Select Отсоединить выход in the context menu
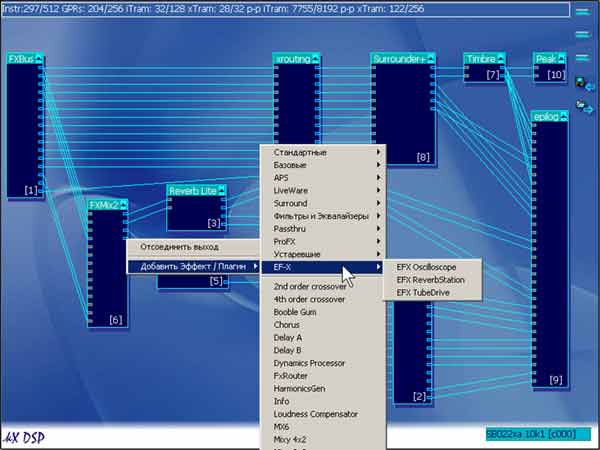This screenshot has width=600, height=450. (194, 247)
